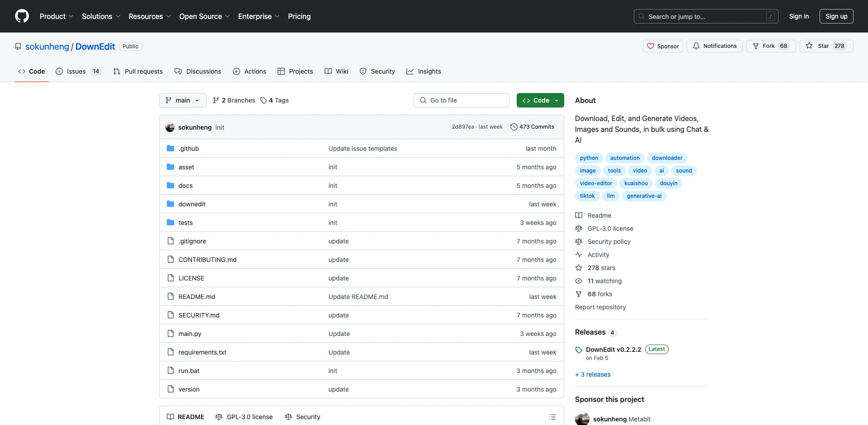Click the generative-ai topic tag
Image resolution: width=868 pixels, height=425 pixels.
click(x=644, y=196)
